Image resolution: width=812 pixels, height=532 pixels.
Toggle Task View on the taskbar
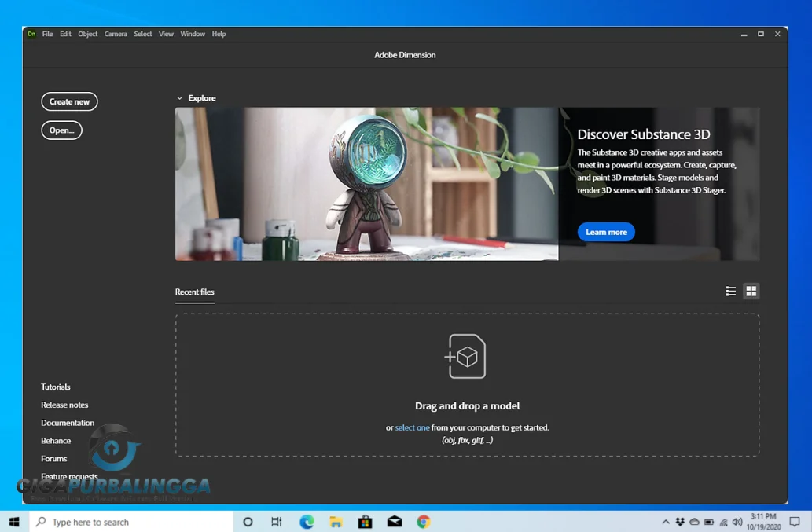(x=276, y=521)
